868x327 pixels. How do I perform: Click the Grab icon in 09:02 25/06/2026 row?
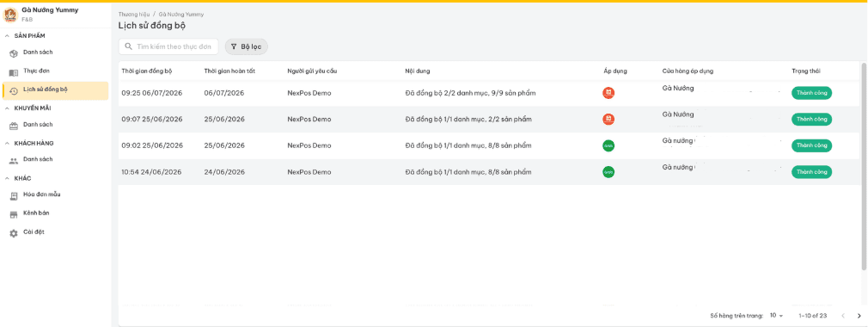coord(608,145)
